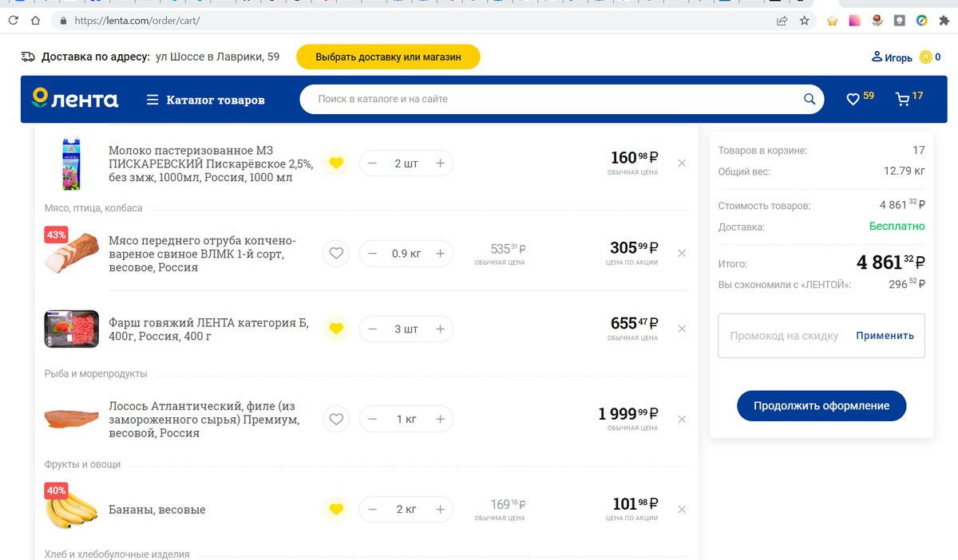958x560 pixels.
Task: Toggle favorite heart for Лосось Атлантический
Action: [336, 419]
